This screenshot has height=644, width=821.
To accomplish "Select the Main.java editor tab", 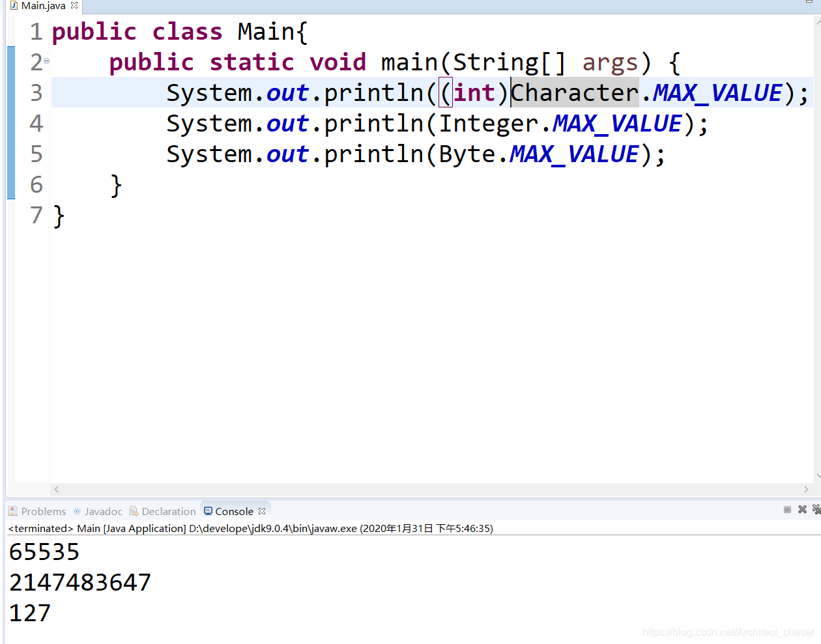I will click(43, 6).
